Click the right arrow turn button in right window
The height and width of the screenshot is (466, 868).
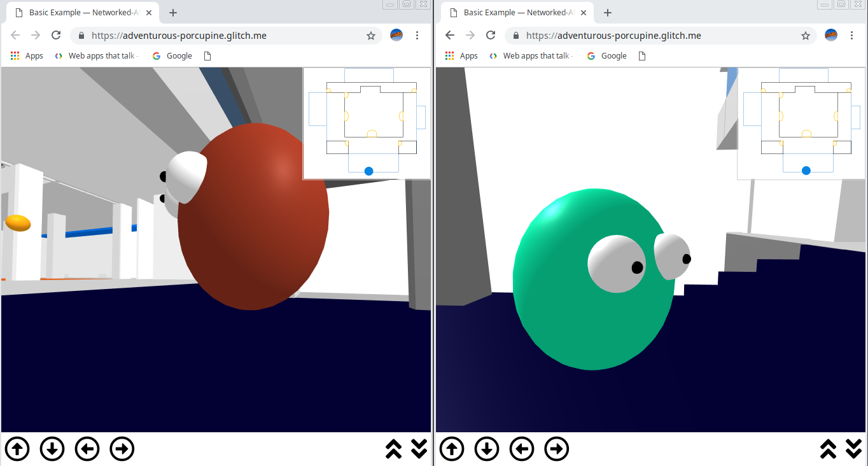pos(557,449)
